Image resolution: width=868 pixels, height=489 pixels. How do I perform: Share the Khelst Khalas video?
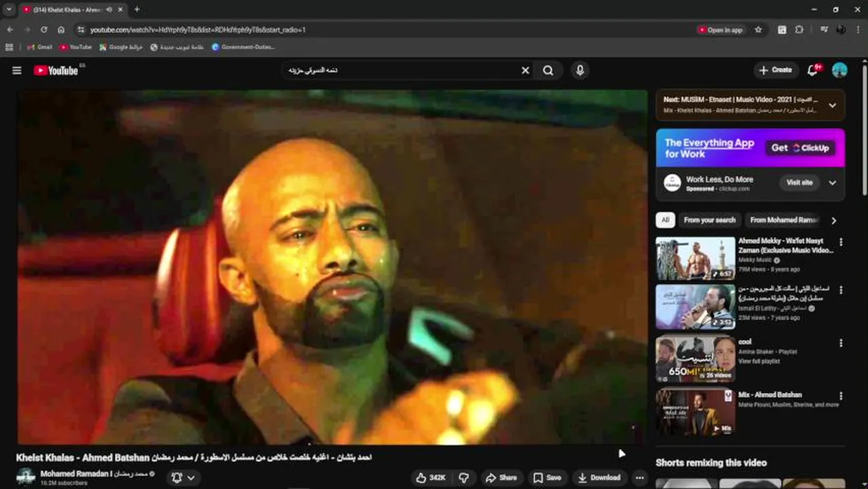point(501,477)
